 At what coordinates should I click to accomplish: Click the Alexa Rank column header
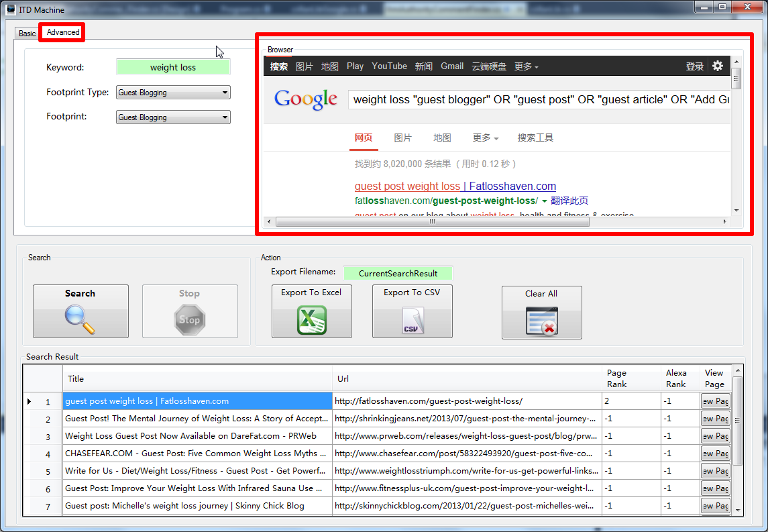[680, 378]
